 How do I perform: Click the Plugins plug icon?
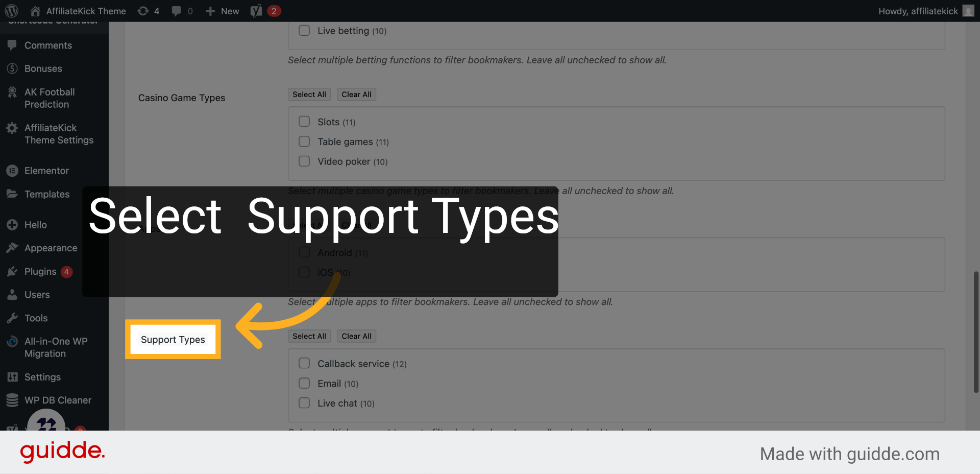click(x=12, y=271)
